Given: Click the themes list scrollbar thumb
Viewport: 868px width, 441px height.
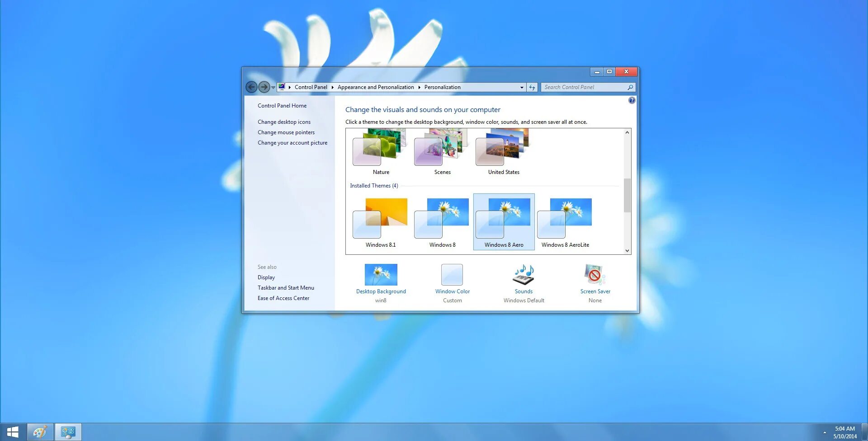Looking at the screenshot, I should click(x=627, y=195).
